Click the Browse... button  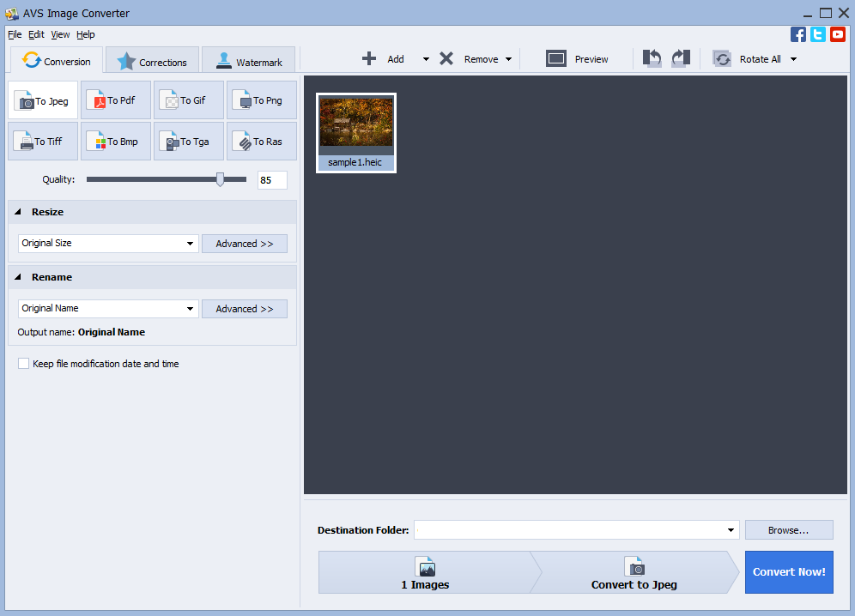point(789,530)
